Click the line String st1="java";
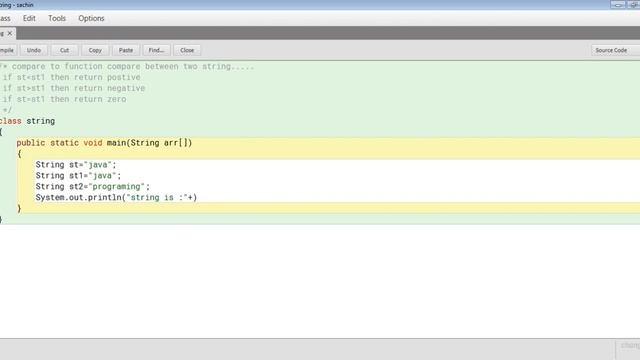The width and height of the screenshot is (640, 360). (x=78, y=176)
